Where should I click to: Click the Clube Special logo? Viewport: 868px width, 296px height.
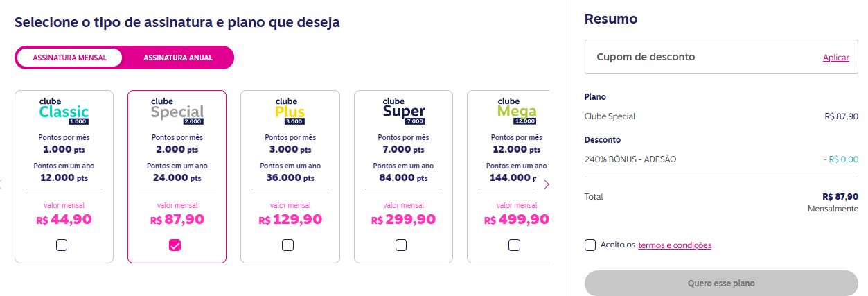pos(177,111)
